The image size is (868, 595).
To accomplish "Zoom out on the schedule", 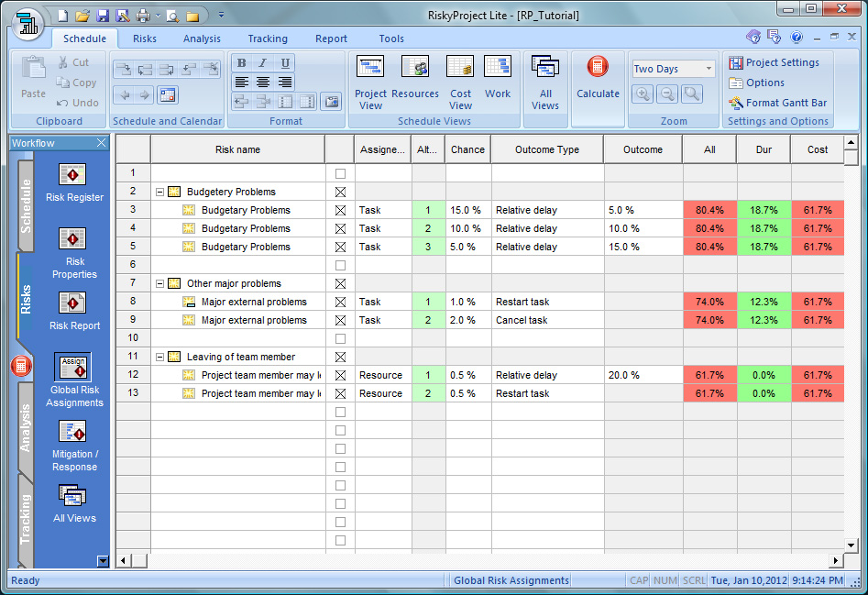I will point(667,94).
